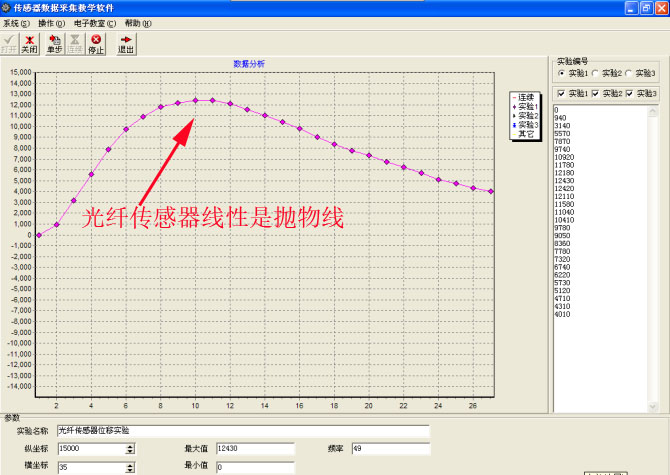Select the 实验1 radio button
This screenshot has width=670, height=475.
tap(561, 74)
